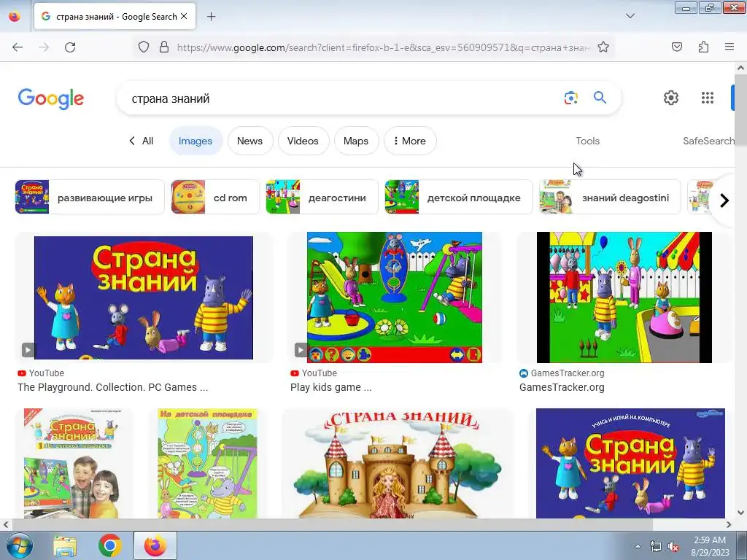Viewport: 747px width, 560px height.
Task: Filter by the деагостини chip
Action: click(x=322, y=197)
